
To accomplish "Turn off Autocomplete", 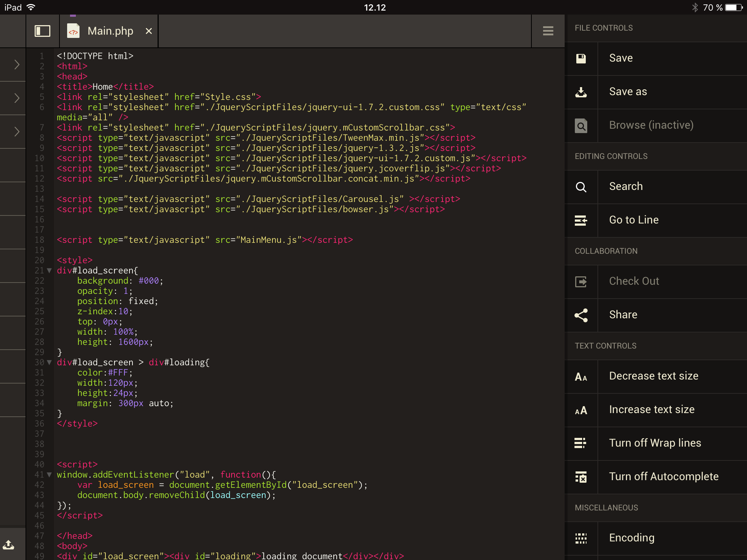I will (663, 477).
